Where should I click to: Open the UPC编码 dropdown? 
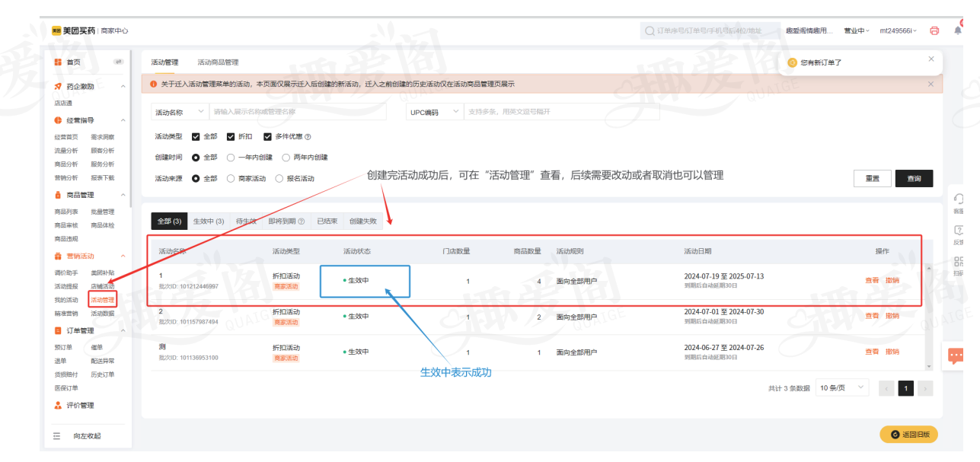coord(435,112)
